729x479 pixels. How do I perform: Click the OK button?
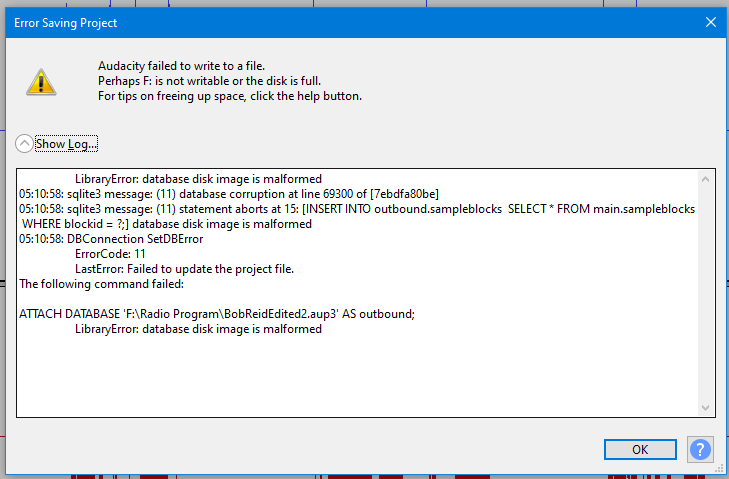pos(640,449)
